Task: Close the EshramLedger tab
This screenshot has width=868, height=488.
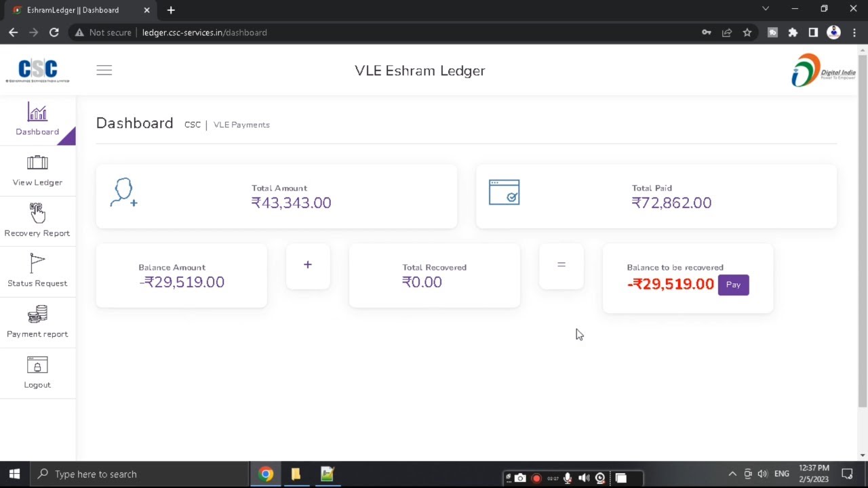Action: click(146, 10)
